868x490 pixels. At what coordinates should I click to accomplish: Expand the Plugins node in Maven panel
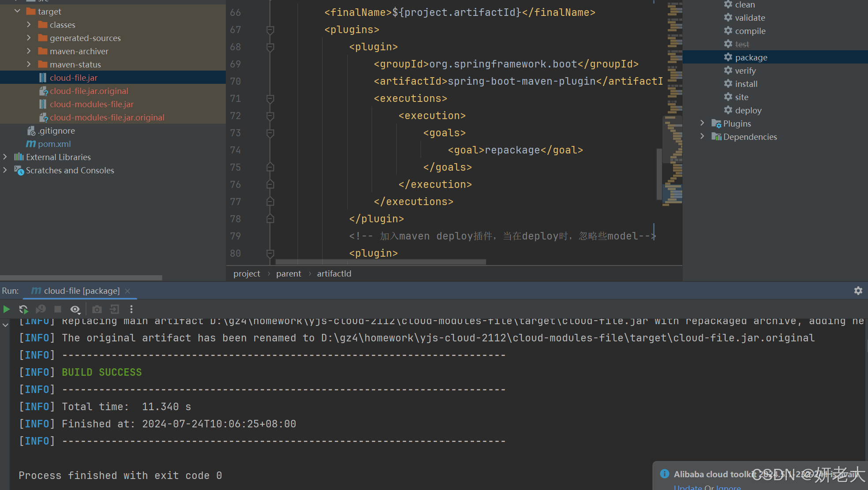702,123
